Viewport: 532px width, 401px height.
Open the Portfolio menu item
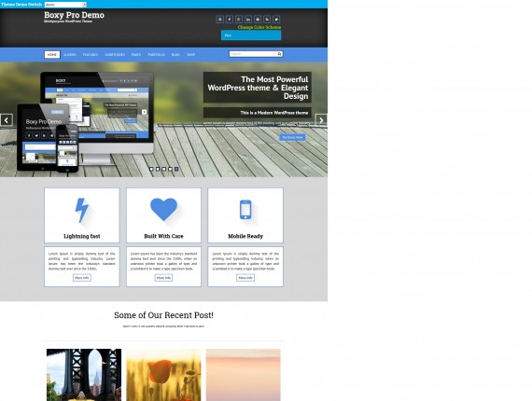(x=157, y=55)
